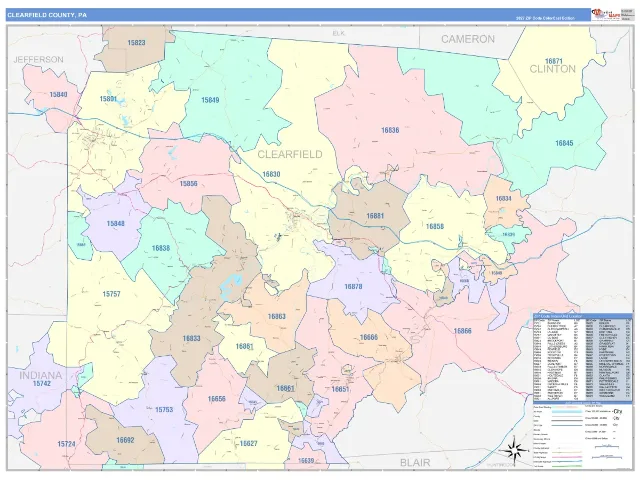Select ZIP code label 15823
This screenshot has height=480, width=640.
point(136,42)
